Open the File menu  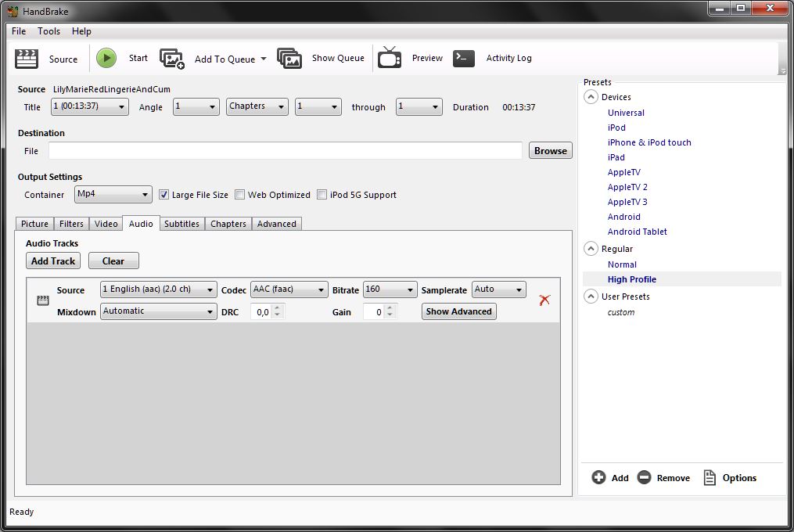pos(19,31)
